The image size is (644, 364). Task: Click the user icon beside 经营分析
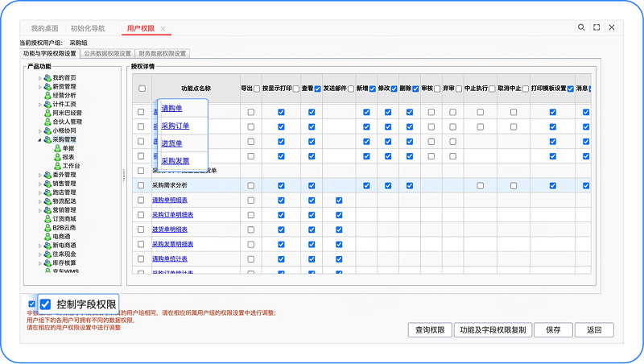click(x=47, y=95)
